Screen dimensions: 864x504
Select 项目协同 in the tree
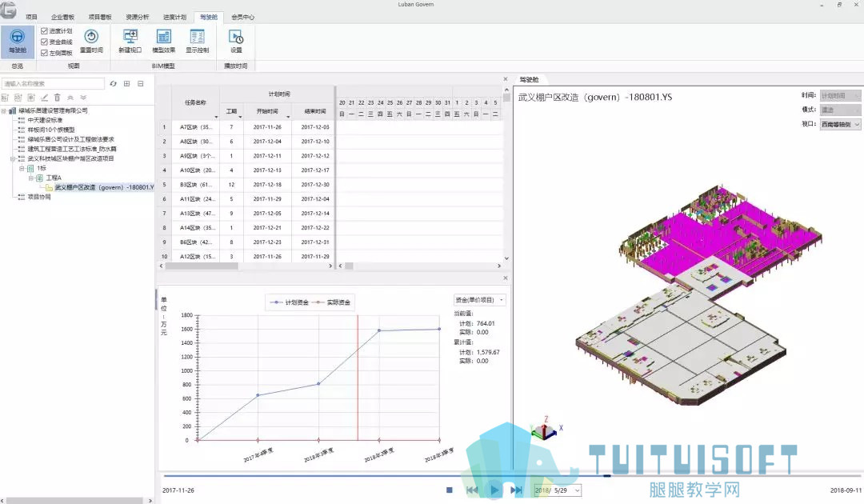(x=39, y=197)
